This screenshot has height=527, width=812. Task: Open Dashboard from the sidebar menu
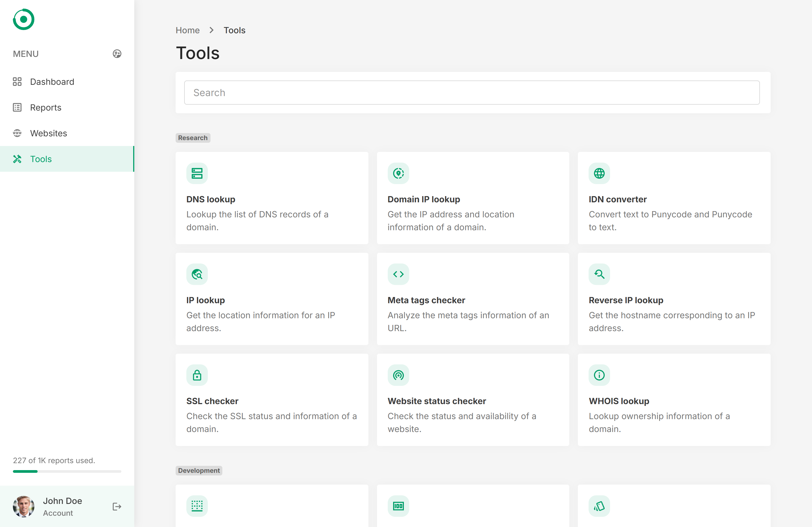(x=52, y=82)
